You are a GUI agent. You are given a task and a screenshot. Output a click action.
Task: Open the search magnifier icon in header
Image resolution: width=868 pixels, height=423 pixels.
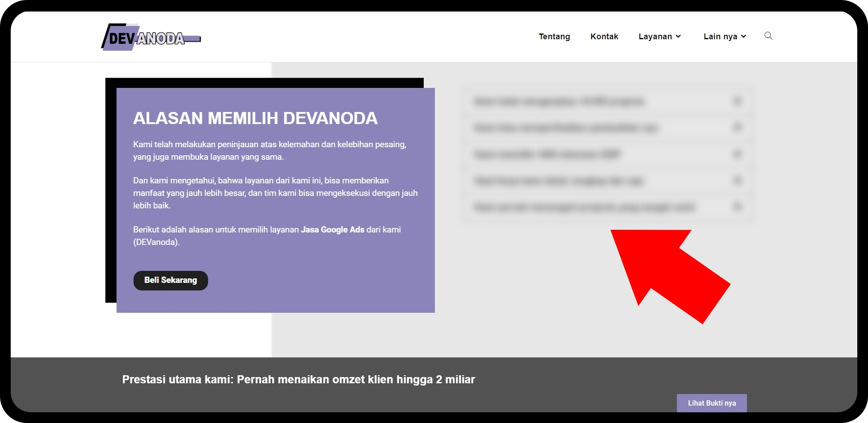click(768, 36)
